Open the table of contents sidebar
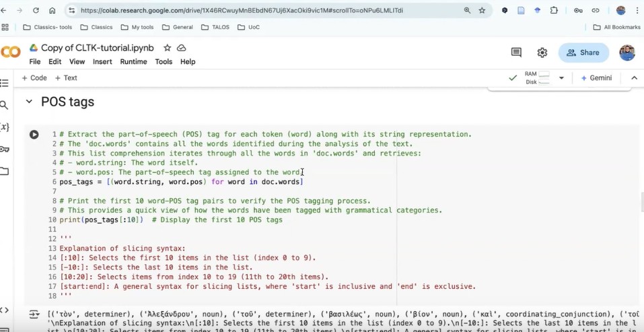This screenshot has height=332, width=644. pyautogui.click(x=4, y=83)
